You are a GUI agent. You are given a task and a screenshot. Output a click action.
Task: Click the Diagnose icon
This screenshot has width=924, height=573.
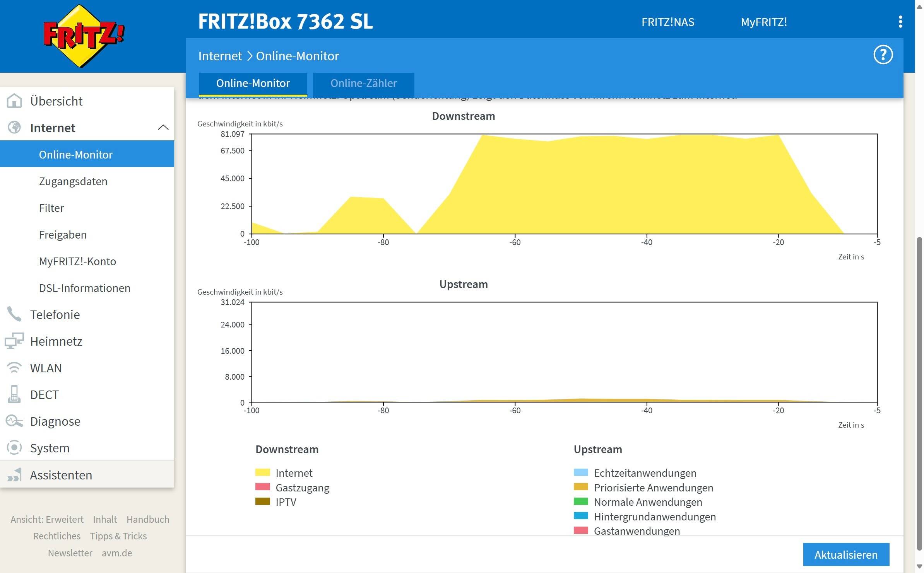tap(14, 421)
